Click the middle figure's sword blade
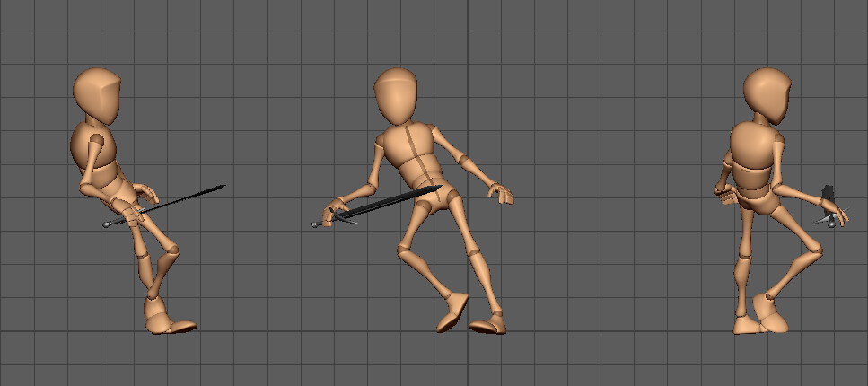868x386 pixels. [395, 200]
